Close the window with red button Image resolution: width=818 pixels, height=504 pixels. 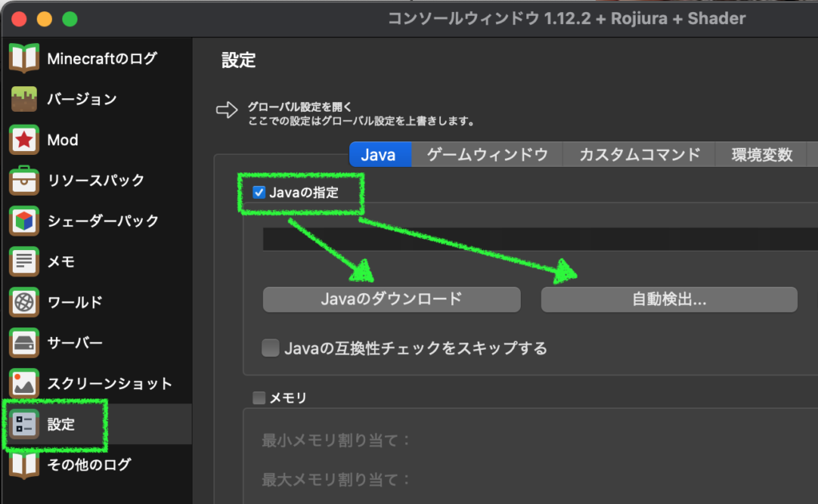pos(19,19)
